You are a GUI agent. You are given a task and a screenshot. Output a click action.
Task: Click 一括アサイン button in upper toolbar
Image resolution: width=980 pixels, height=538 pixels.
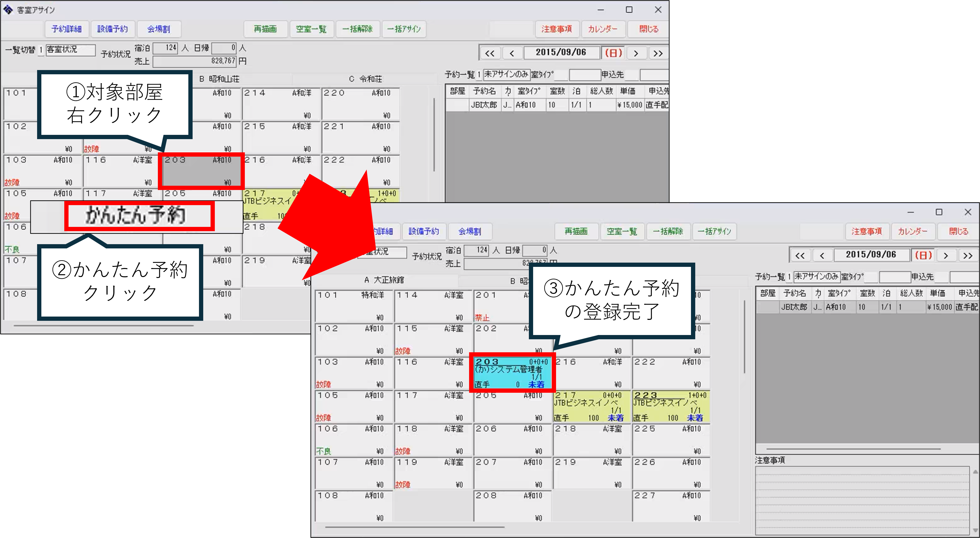[404, 29]
